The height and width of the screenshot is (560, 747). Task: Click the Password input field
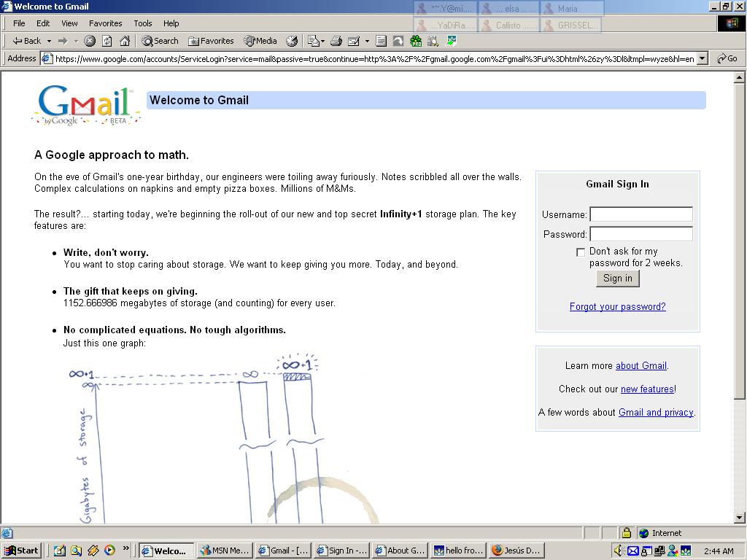coord(641,234)
